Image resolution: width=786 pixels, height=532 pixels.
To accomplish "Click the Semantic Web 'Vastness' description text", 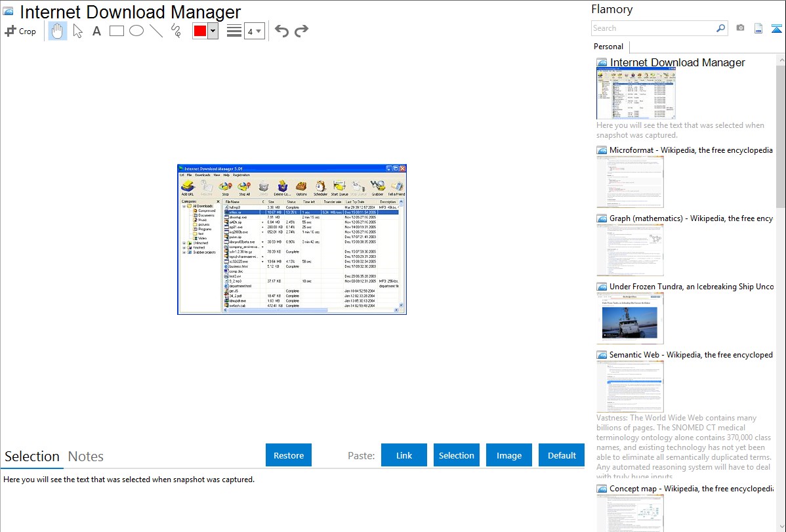I will click(x=684, y=447).
